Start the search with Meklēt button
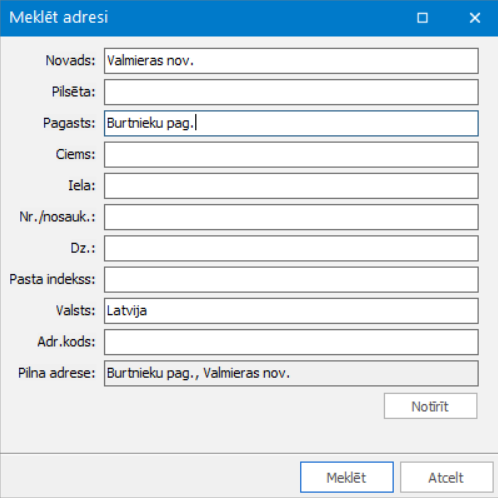Image resolution: width=498 pixels, height=498 pixels. (347, 477)
